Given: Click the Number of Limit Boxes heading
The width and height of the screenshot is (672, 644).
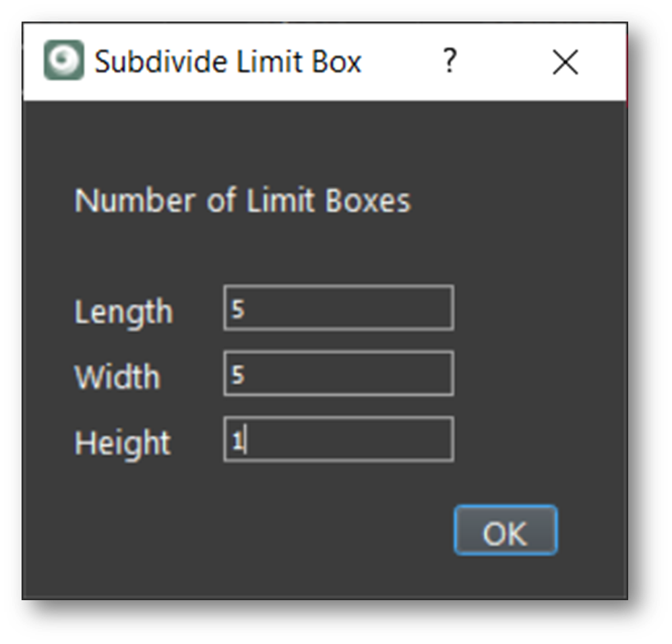Looking at the screenshot, I should coord(243,200).
